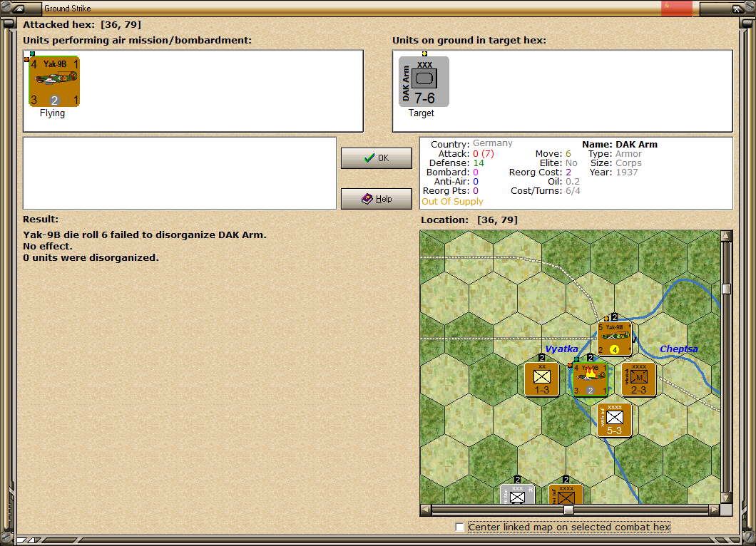Click the Yak-9B die roll result line
This screenshot has width=756, height=546.
click(145, 235)
